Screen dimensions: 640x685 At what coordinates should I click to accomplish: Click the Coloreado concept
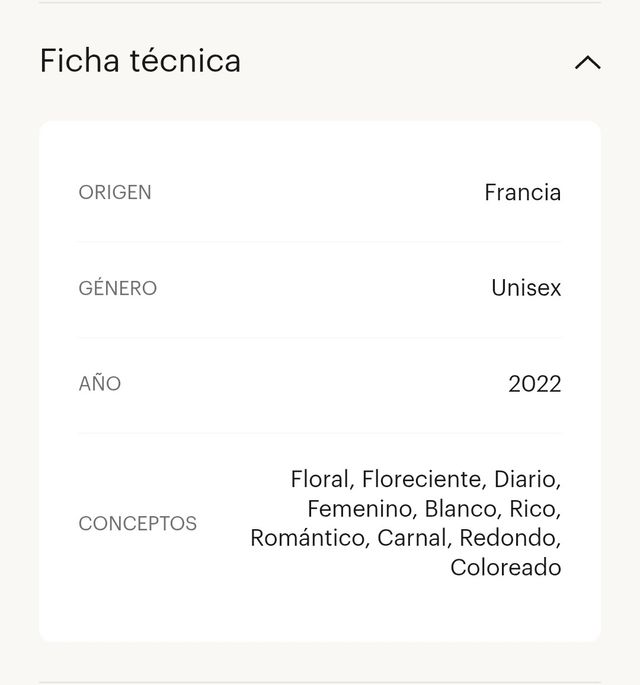click(x=505, y=569)
